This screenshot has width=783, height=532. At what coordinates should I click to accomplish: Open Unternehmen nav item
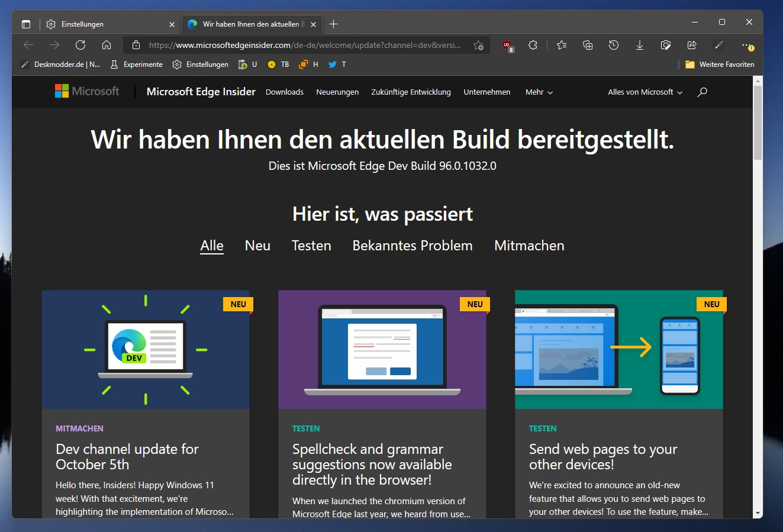coord(487,92)
